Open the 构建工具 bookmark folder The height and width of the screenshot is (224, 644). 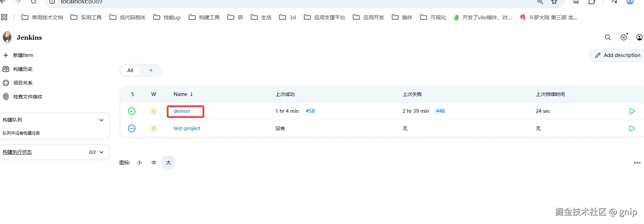tap(204, 17)
